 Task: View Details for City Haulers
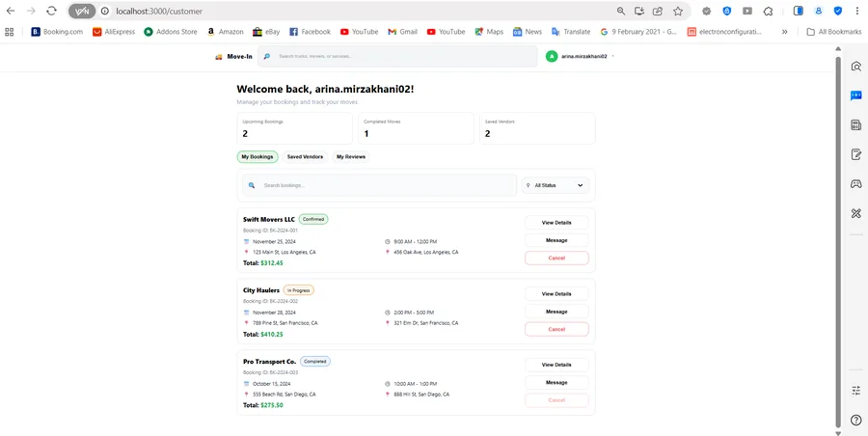tap(556, 293)
